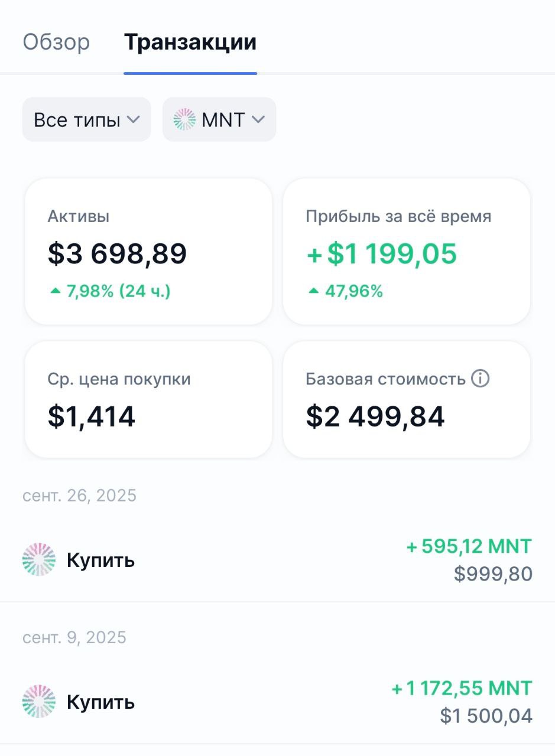Open the Активы card showing $3 698,89
Viewport: 555px width, 756px height.
coord(148,252)
